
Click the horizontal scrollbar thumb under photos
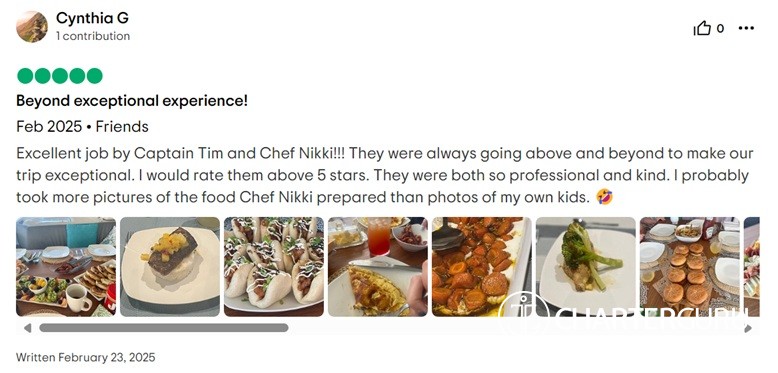click(x=164, y=328)
